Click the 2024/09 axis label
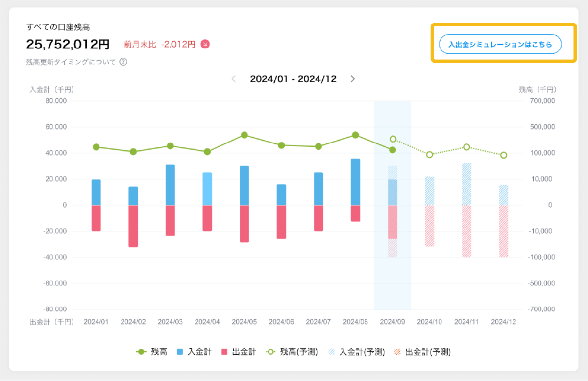 click(392, 322)
